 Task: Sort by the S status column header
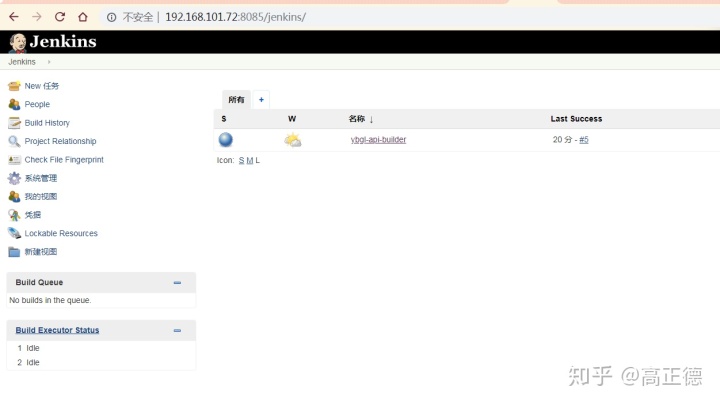224,119
